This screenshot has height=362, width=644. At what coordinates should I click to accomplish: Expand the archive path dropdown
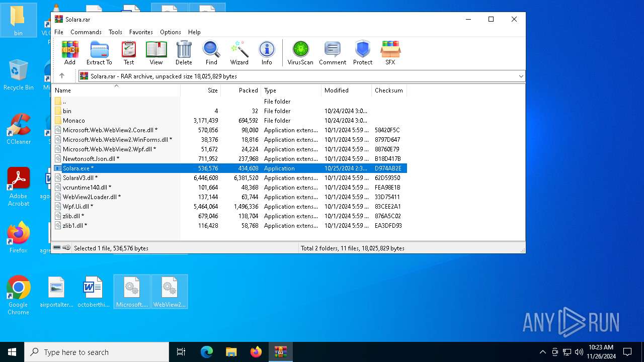tap(521, 76)
